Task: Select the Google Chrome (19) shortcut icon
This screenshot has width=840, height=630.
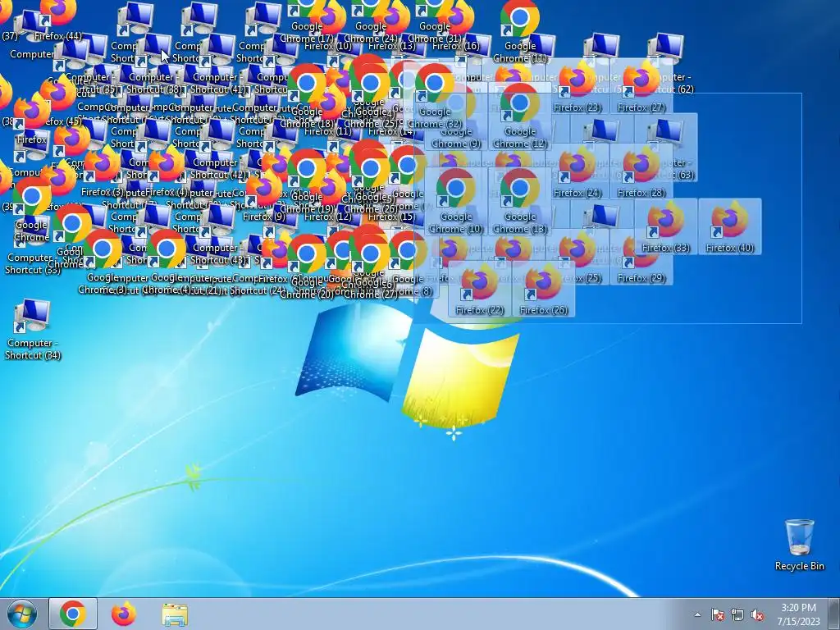Action: click(307, 181)
